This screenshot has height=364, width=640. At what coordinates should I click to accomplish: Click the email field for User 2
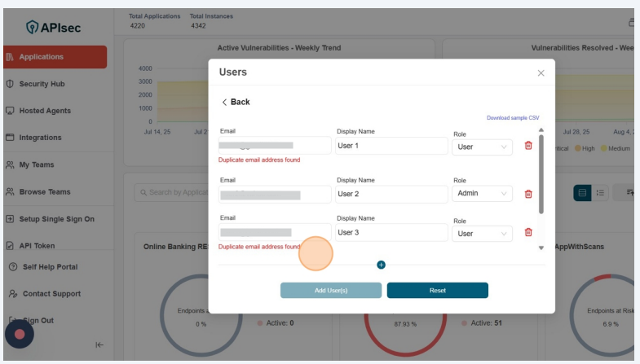click(x=275, y=195)
